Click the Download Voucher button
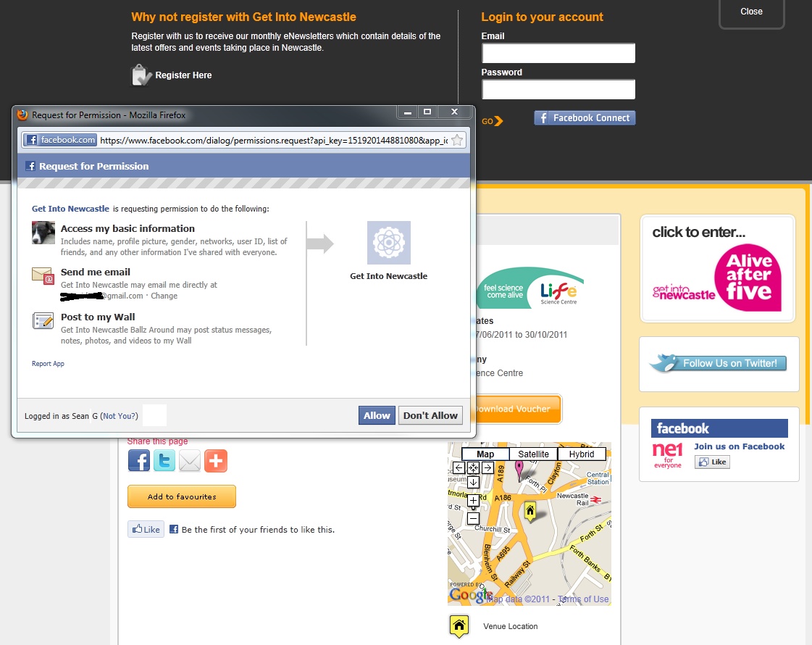Image resolution: width=812 pixels, height=645 pixels. pos(518,409)
